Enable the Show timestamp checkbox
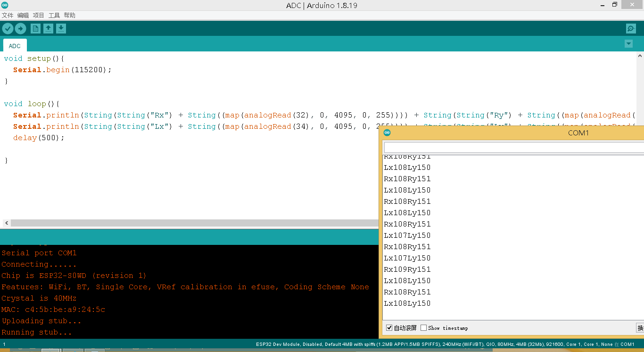 tap(423, 328)
